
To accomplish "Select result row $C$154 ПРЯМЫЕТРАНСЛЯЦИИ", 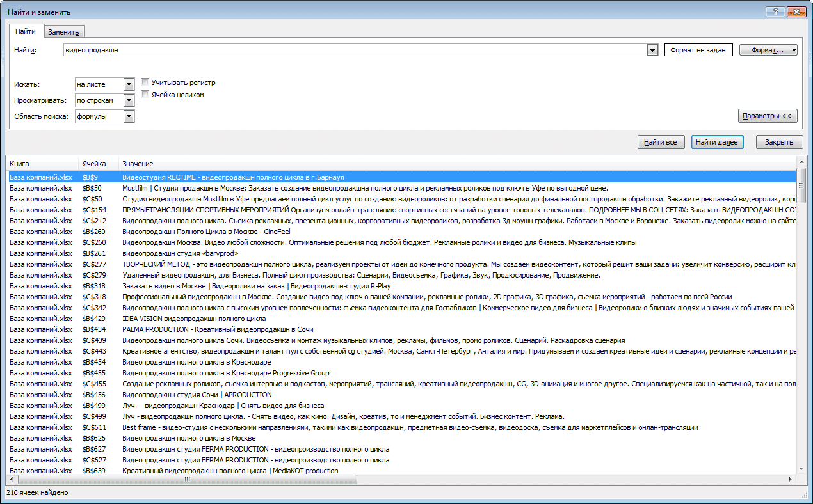I will [x=401, y=210].
